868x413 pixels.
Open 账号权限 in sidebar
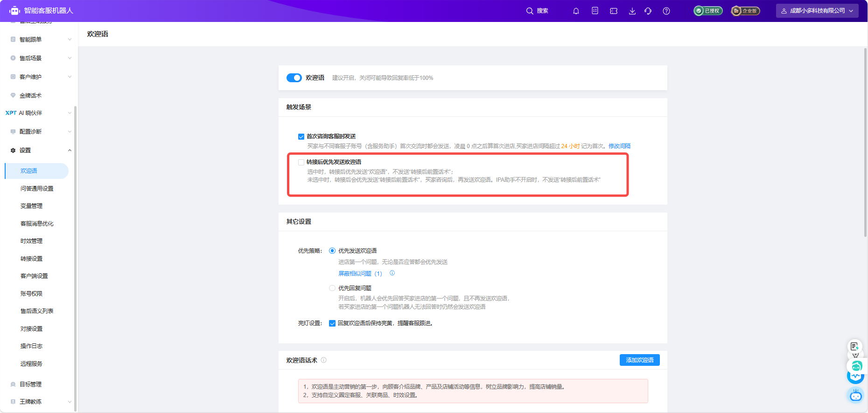(31, 294)
